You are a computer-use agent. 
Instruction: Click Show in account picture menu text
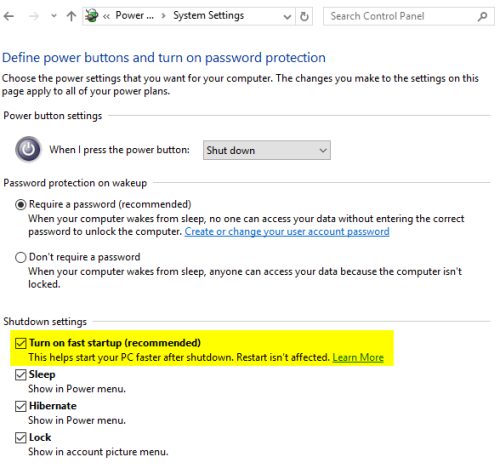click(x=98, y=452)
